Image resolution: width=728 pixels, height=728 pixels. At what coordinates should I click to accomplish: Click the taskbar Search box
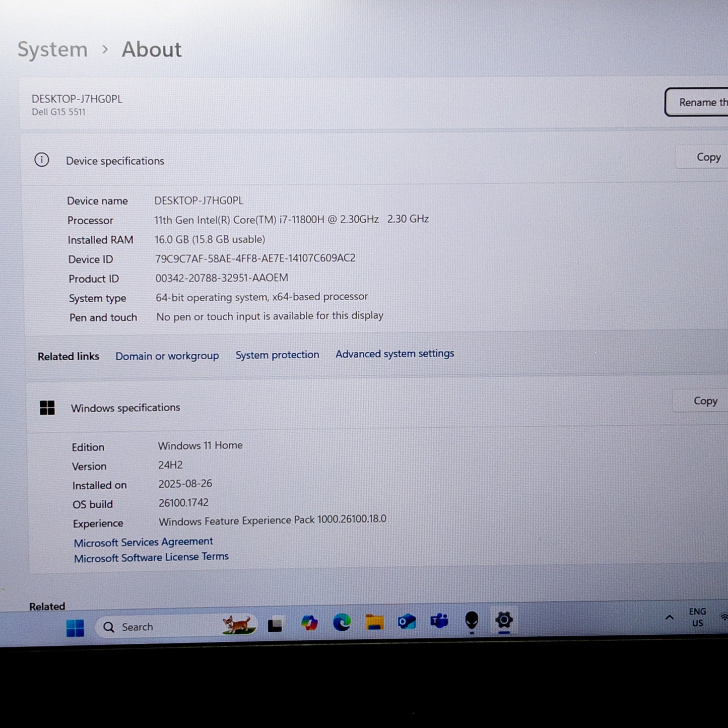coord(176,626)
